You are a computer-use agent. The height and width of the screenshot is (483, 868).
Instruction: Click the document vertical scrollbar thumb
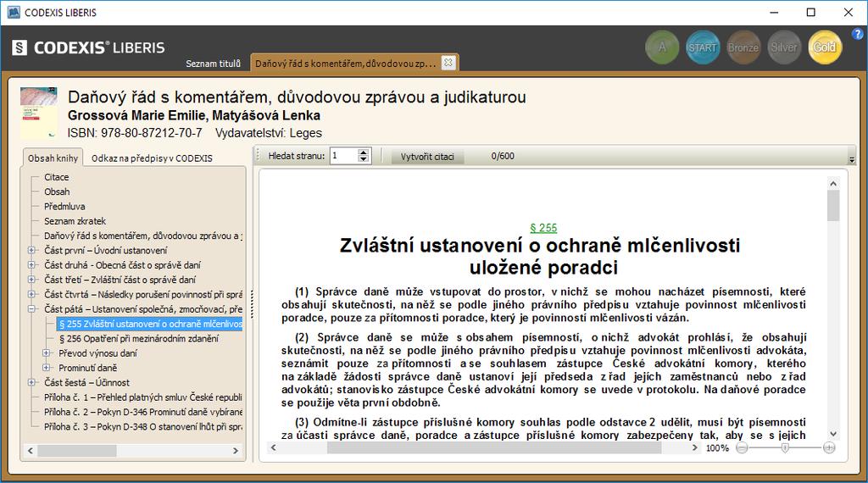tap(833, 206)
